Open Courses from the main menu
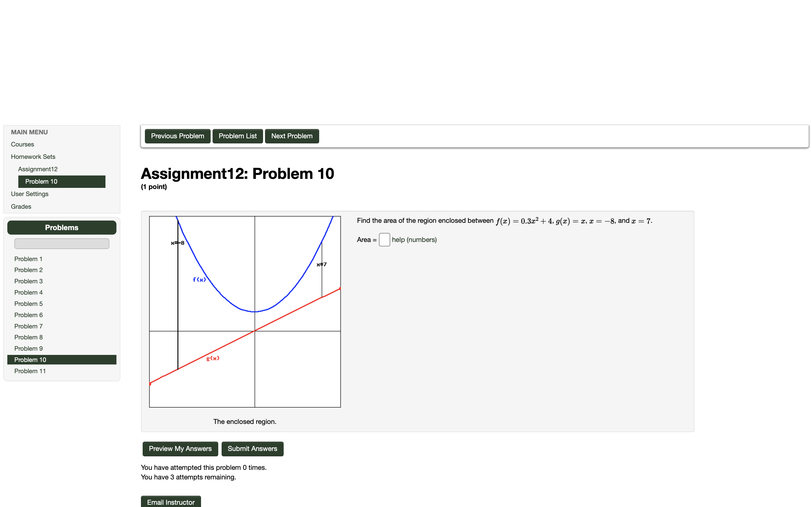Image resolution: width=812 pixels, height=507 pixels. [22, 144]
